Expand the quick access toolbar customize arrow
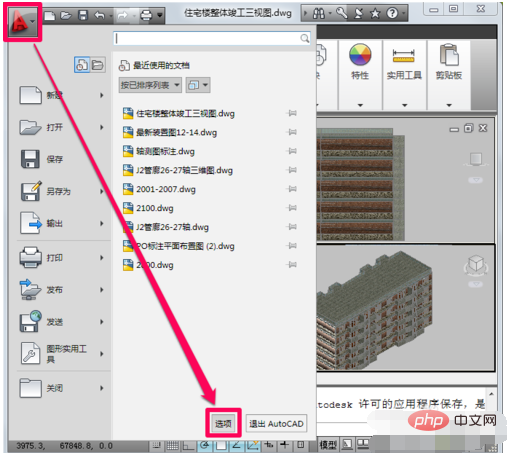507x453 pixels. pyautogui.click(x=160, y=15)
